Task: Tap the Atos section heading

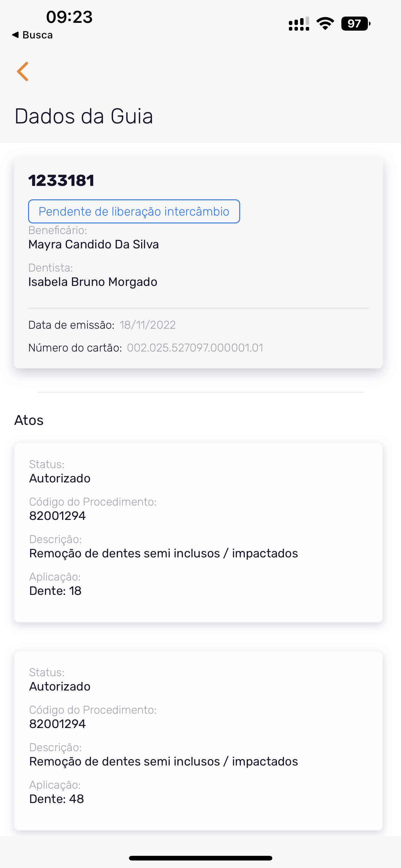Action: (x=29, y=420)
